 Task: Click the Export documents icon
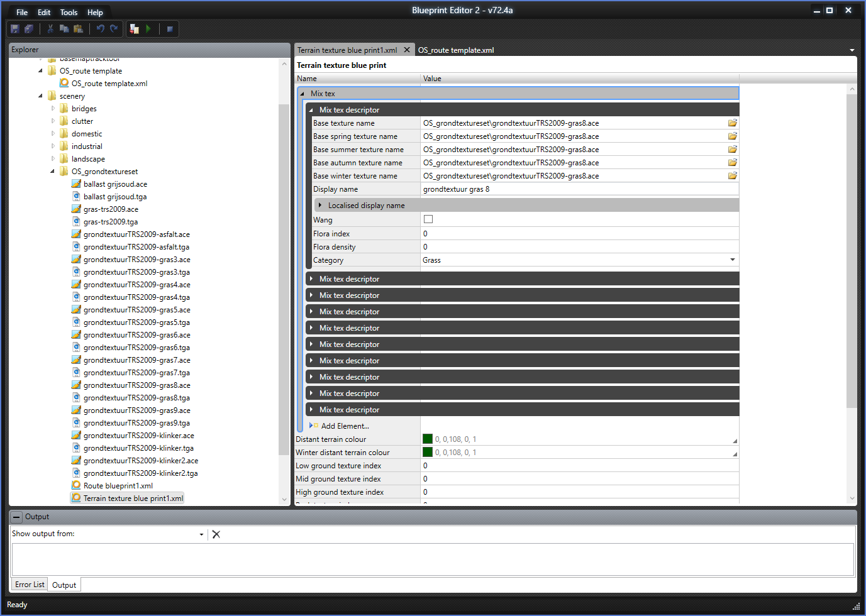click(x=134, y=29)
